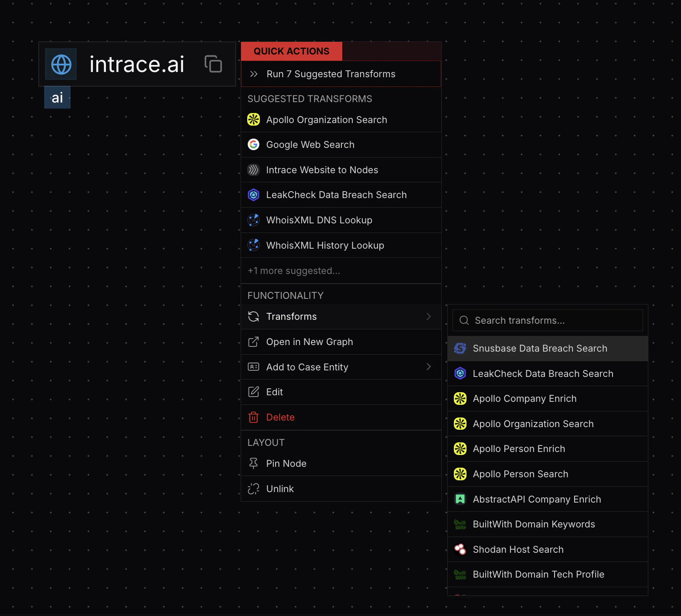Screen dimensions: 681x616
Task: Click the Intrace Website to Nodes icon
Action: coord(254,170)
